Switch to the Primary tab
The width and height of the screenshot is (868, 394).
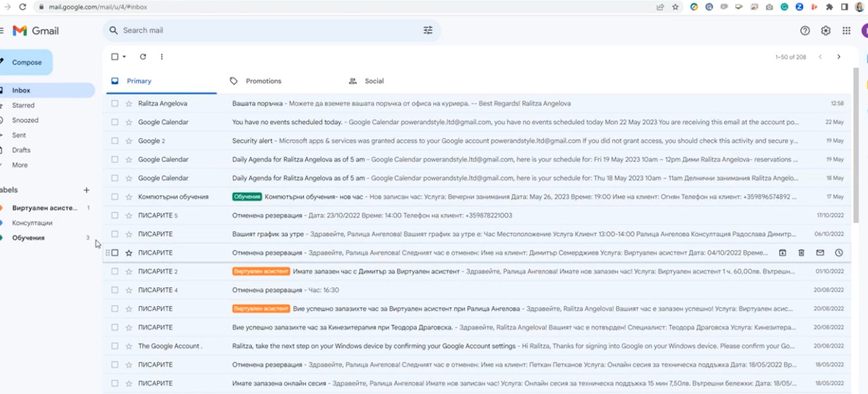161,81
